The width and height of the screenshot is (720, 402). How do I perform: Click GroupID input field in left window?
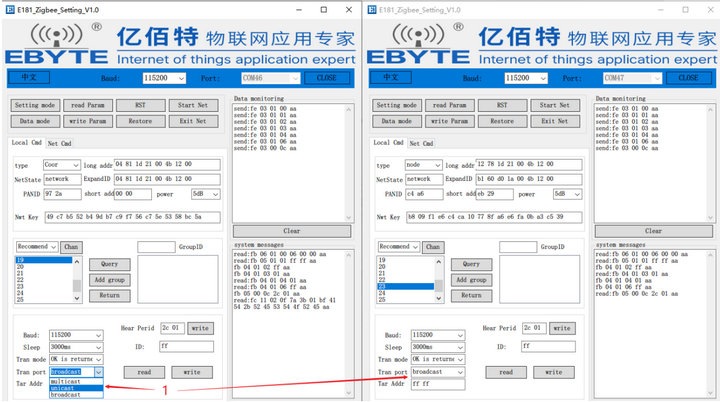click(156, 247)
